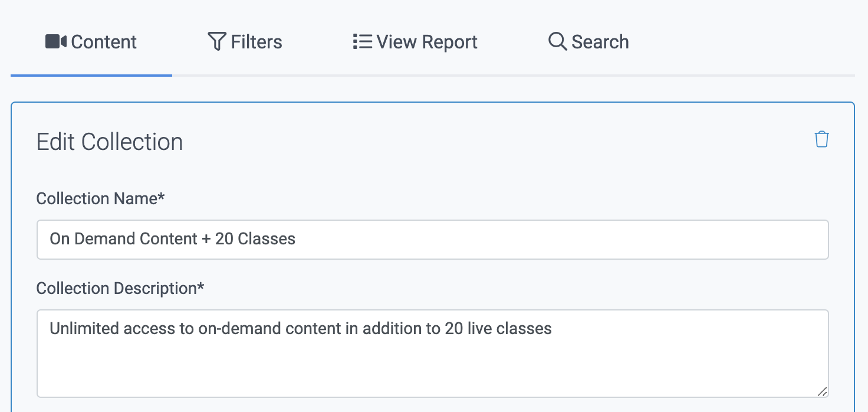868x412 pixels.
Task: Open the View Report tab
Action: 415,41
